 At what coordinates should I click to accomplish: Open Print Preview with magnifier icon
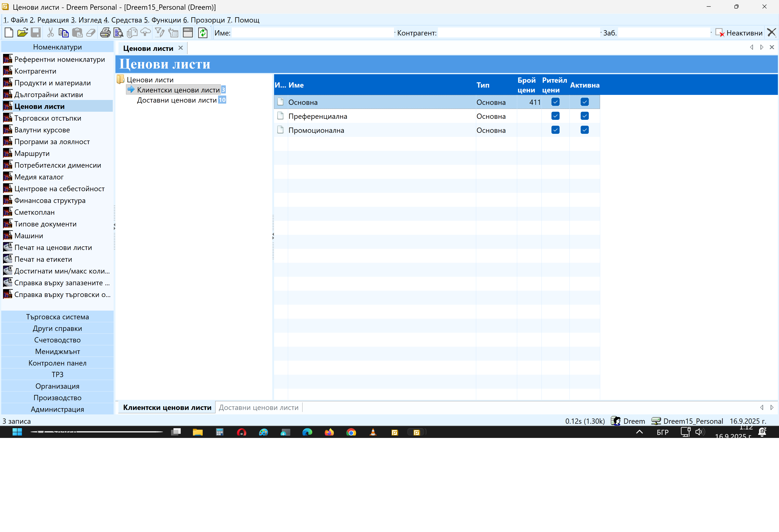(119, 33)
